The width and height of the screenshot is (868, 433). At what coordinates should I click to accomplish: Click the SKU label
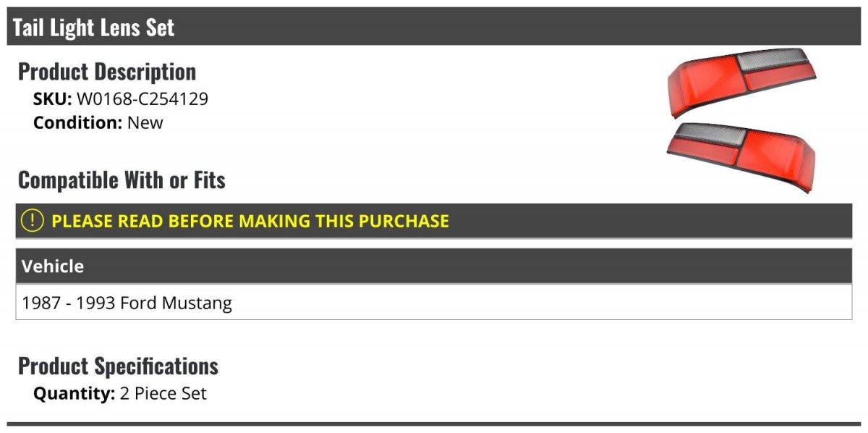coord(53,99)
